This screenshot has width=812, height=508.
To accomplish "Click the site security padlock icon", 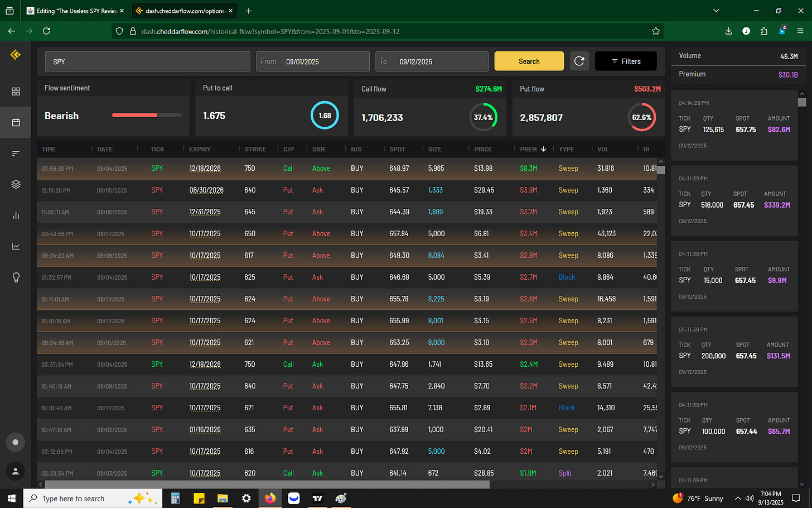I will [x=133, y=31].
